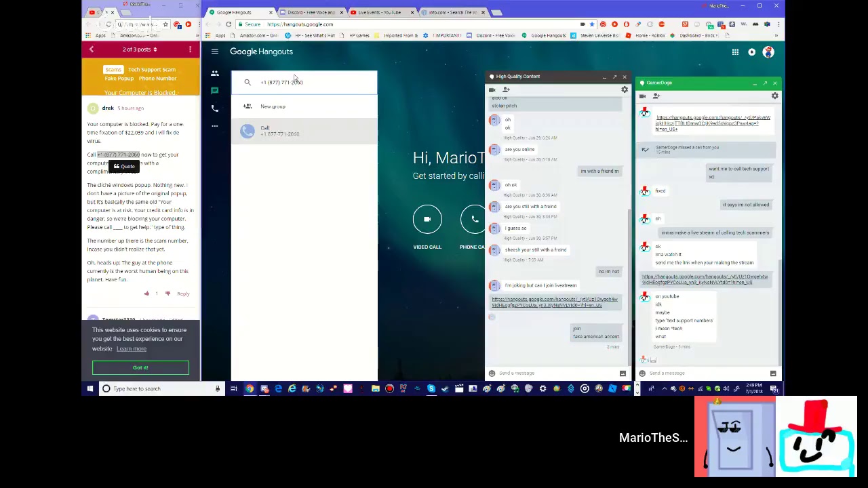Attach a photo in High Quality Content chat

coord(623,373)
